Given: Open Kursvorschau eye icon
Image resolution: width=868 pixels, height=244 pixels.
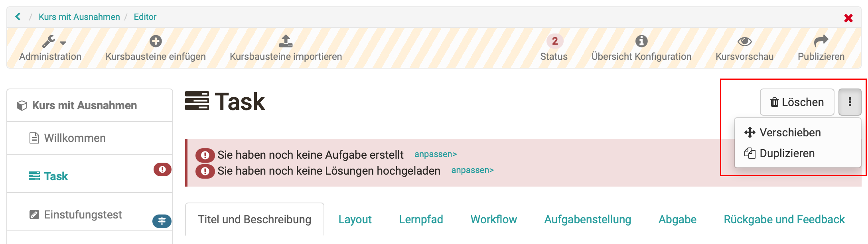Looking at the screenshot, I should click(744, 41).
